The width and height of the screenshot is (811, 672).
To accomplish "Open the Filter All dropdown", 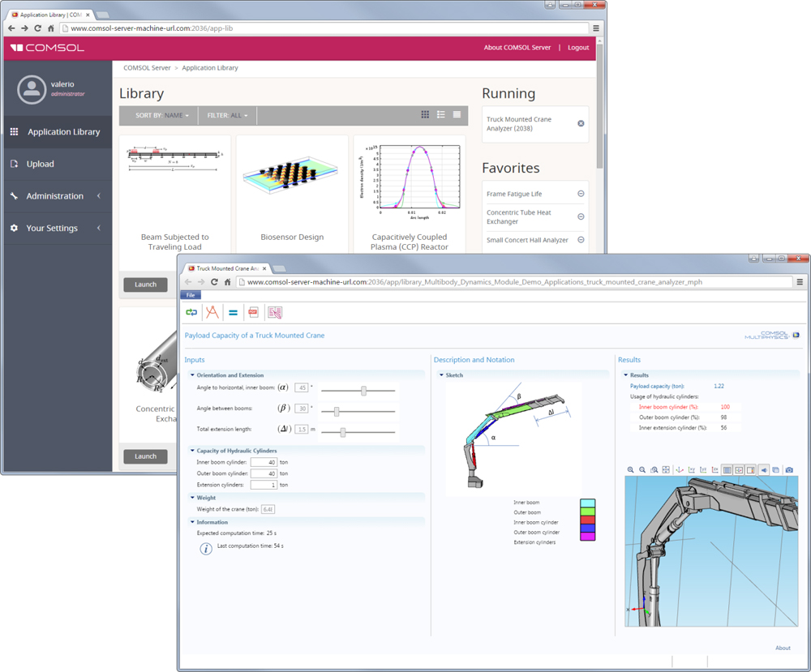I will [228, 115].
